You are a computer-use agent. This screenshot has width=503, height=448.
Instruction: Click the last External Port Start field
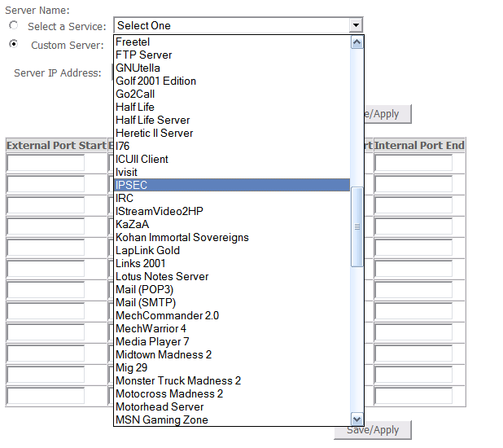click(x=46, y=396)
